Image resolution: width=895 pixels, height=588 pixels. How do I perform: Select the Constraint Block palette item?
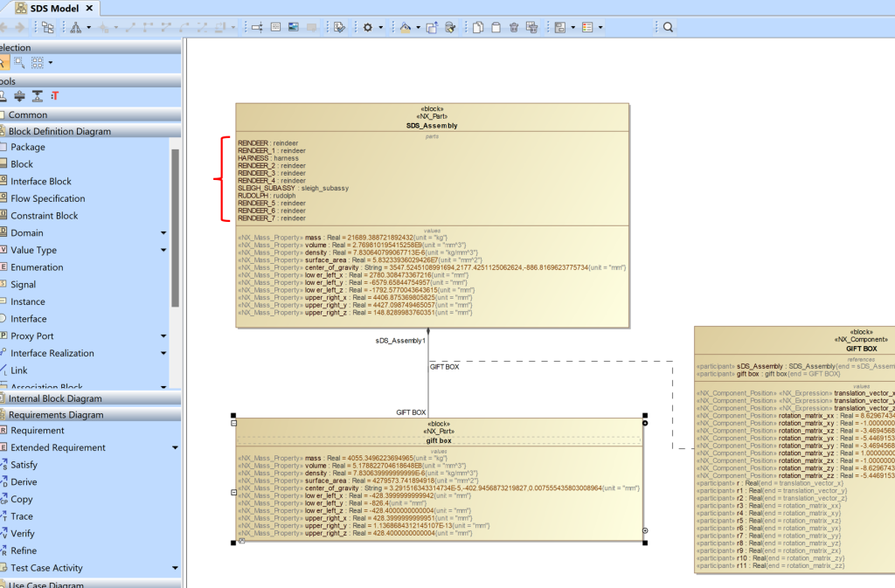point(45,216)
